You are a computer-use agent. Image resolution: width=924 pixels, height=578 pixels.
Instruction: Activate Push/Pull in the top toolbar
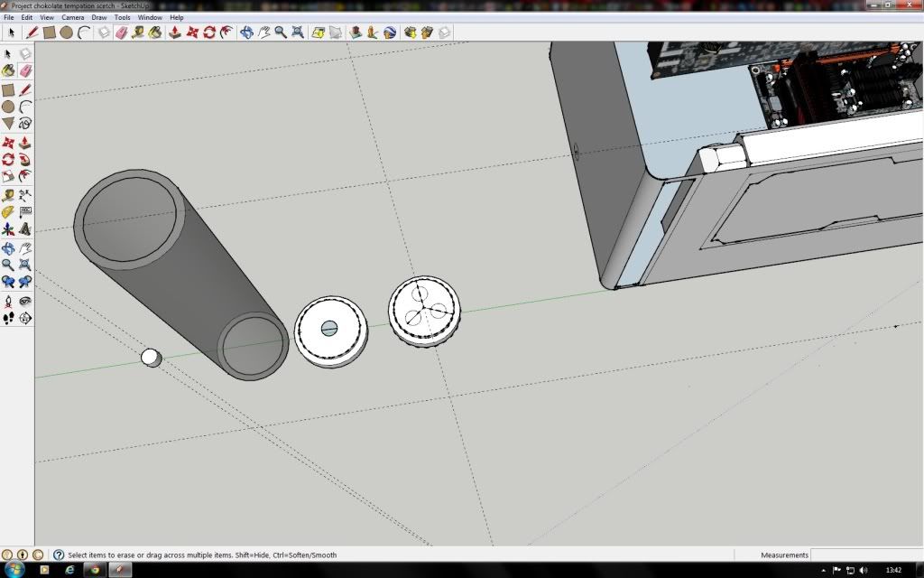174,33
